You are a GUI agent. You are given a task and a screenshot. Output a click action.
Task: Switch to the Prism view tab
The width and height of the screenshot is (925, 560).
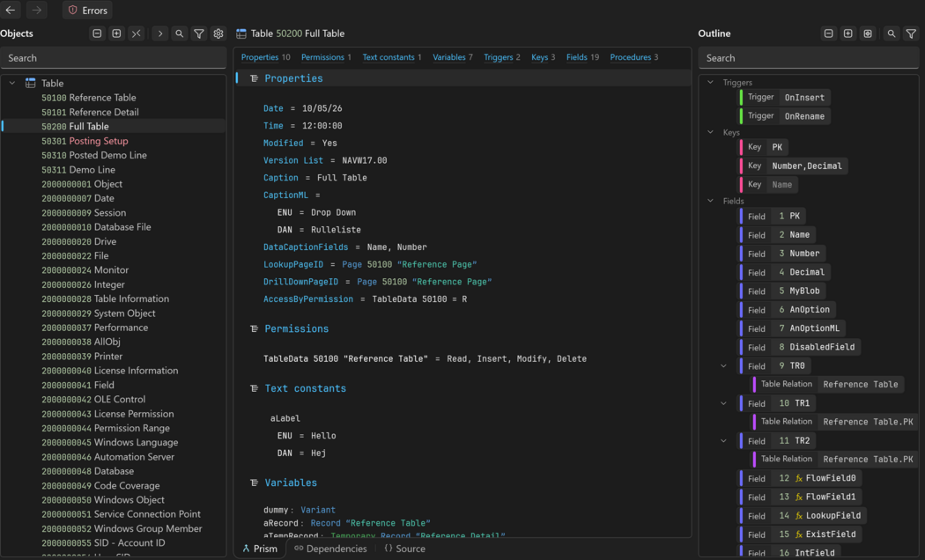[260, 549]
